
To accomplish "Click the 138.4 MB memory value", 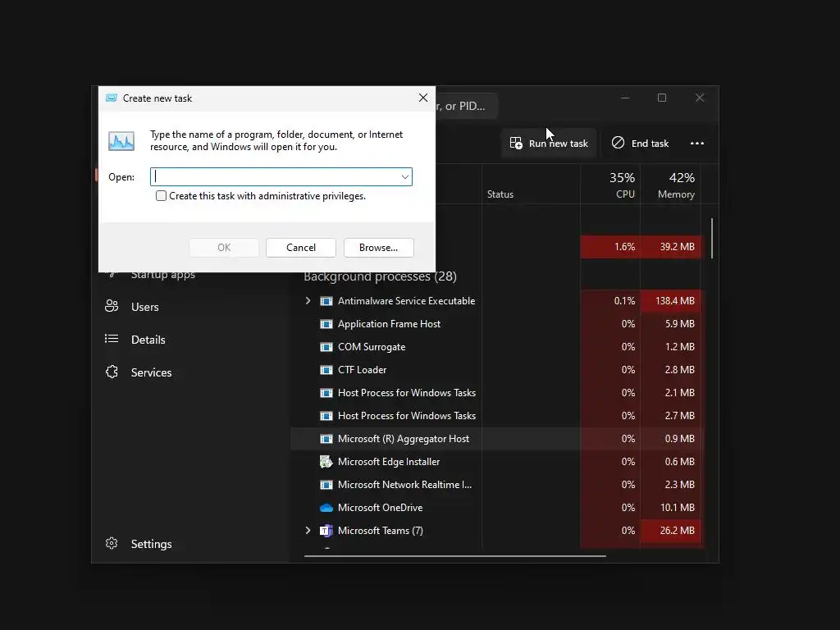I will (x=674, y=301).
